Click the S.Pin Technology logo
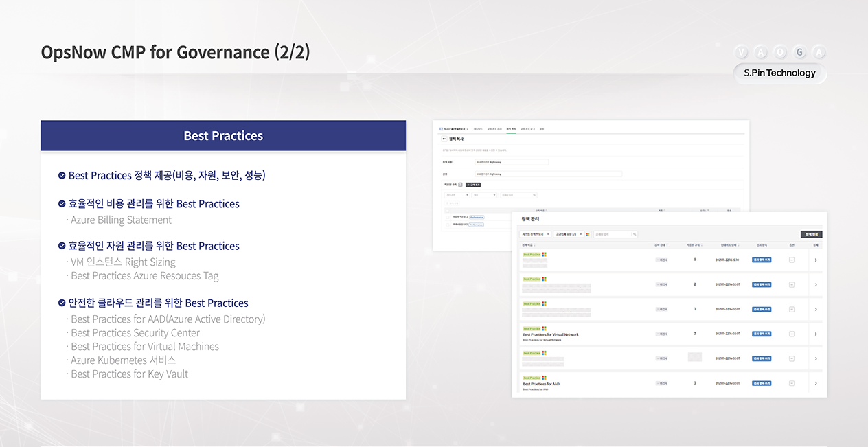 coord(779,73)
